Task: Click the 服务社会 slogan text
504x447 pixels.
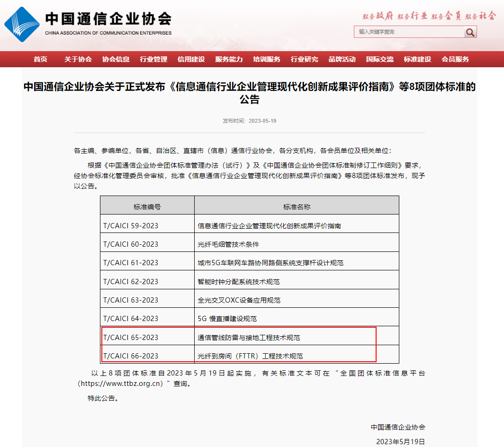Action: coord(480,16)
